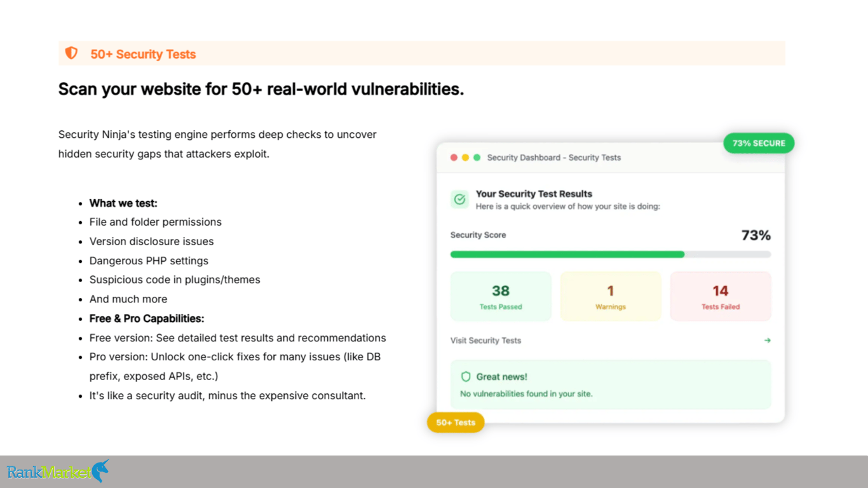This screenshot has width=868, height=488.
Task: Select the 1 Warnings card
Action: click(x=611, y=297)
